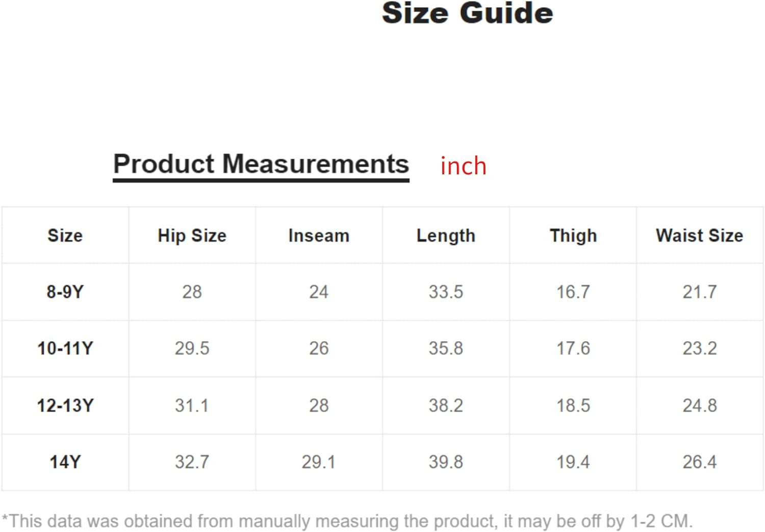Click the Size Guide heading
The height and width of the screenshot is (532, 765).
[x=467, y=13]
